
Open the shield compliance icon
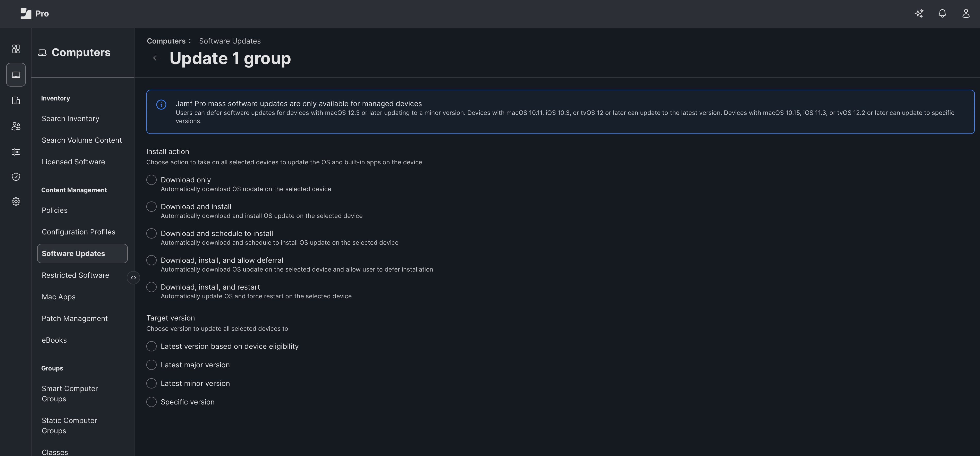[x=16, y=176]
